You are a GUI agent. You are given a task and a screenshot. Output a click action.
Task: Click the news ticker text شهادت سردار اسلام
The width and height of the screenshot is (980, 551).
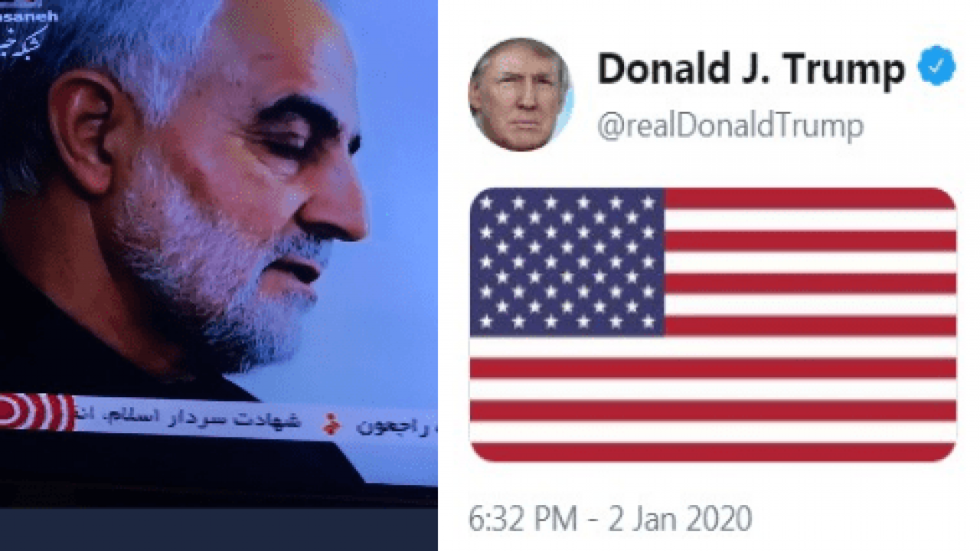197,421
